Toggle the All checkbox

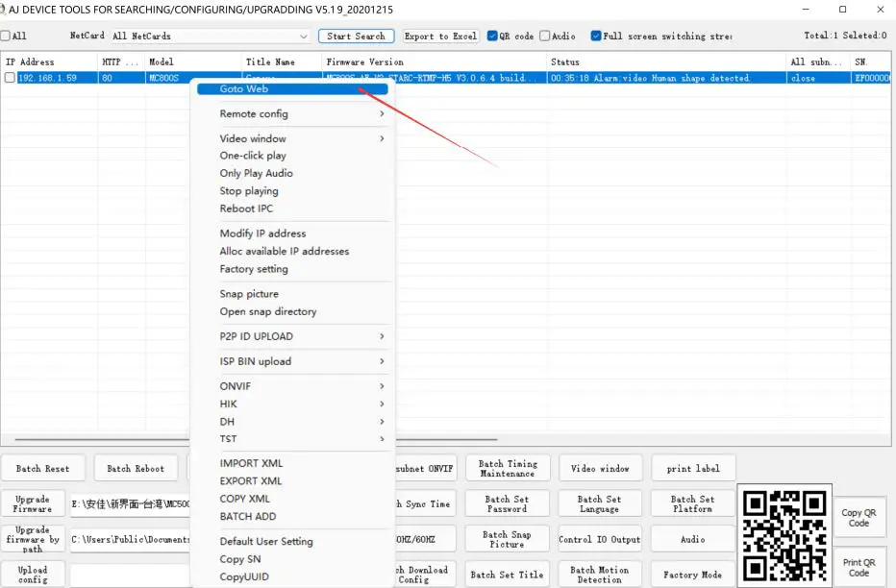point(5,36)
